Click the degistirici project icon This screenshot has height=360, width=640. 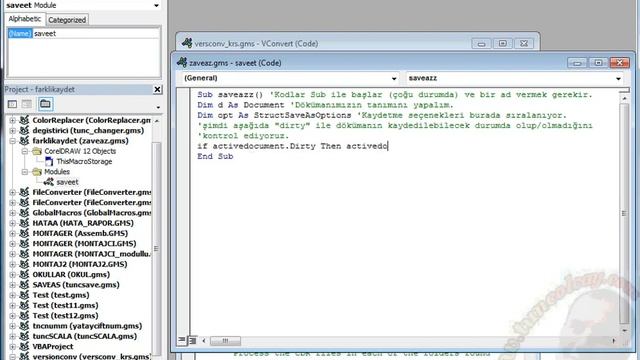coord(24,130)
